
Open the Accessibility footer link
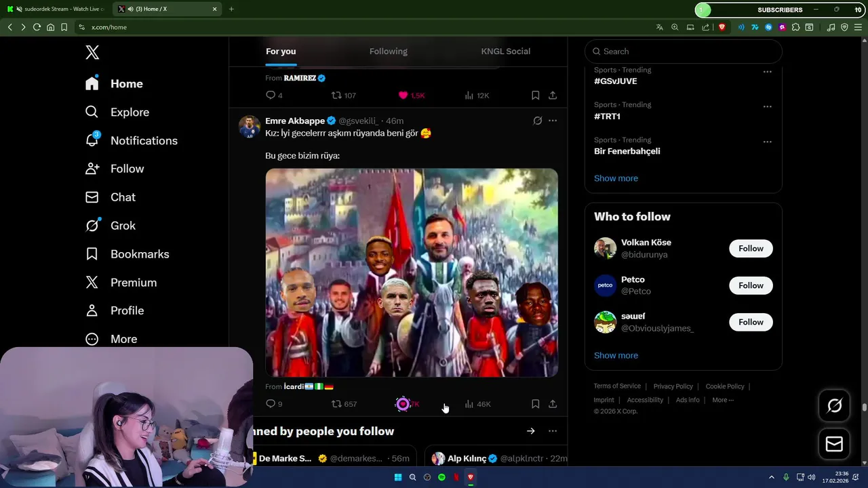tap(645, 400)
